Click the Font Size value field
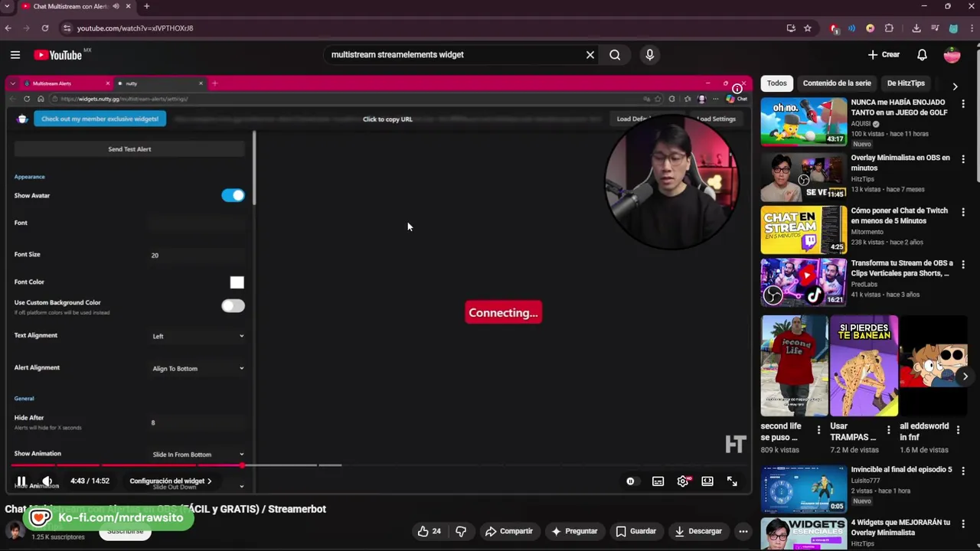Viewport: 980px width, 551px height. coord(198,255)
